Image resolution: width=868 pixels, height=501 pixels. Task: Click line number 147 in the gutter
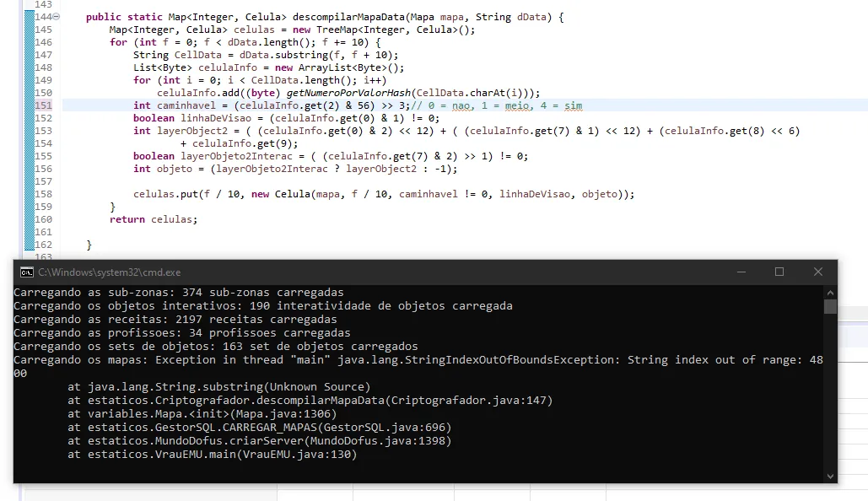point(43,55)
